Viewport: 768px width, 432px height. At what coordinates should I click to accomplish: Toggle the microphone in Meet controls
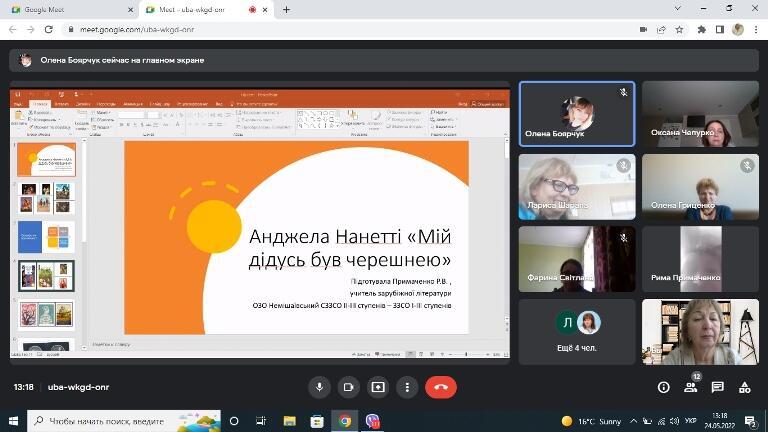click(319, 387)
